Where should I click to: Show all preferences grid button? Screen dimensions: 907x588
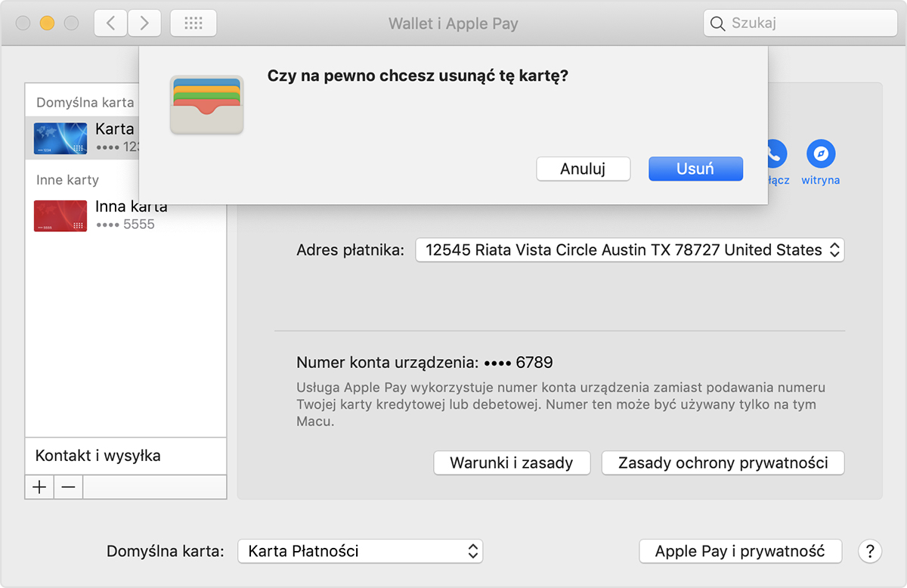(x=193, y=23)
